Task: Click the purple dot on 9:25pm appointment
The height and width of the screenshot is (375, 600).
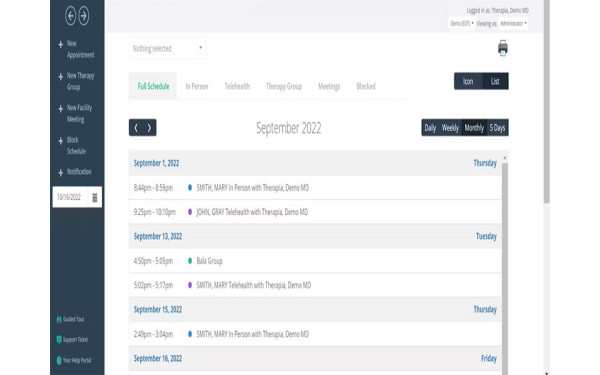Action: click(190, 212)
